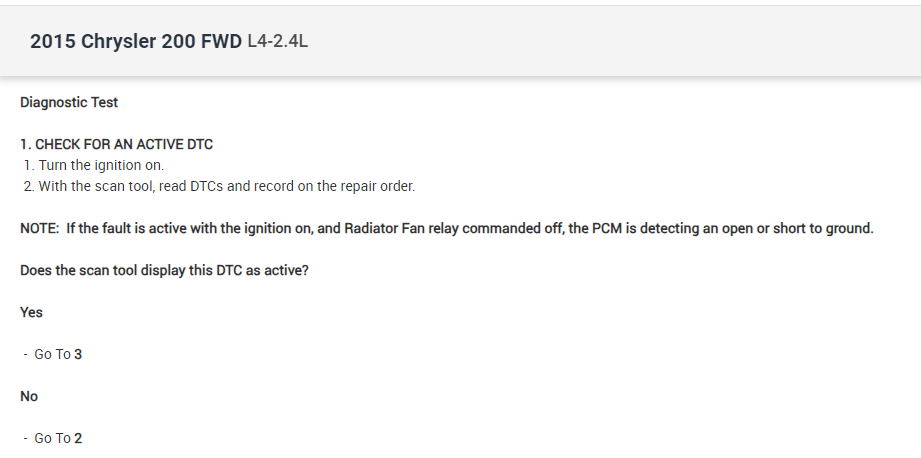The width and height of the screenshot is (921, 458).
Task: Click the "Go To 3" link
Action: 58,354
